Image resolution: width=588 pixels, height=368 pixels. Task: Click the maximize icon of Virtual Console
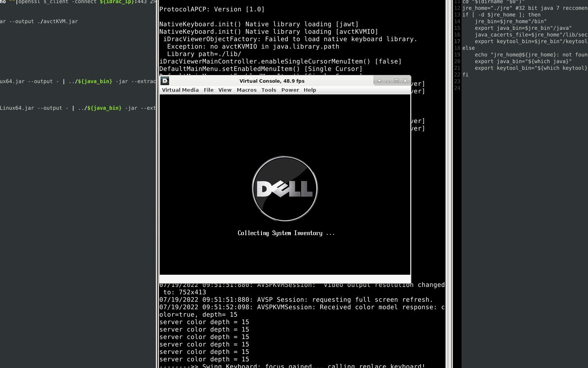point(397,81)
